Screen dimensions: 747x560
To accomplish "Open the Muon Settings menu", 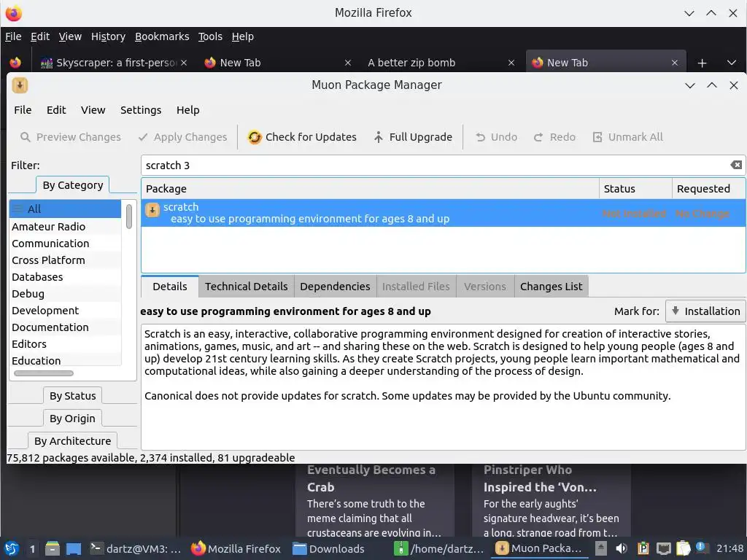I will click(x=141, y=110).
